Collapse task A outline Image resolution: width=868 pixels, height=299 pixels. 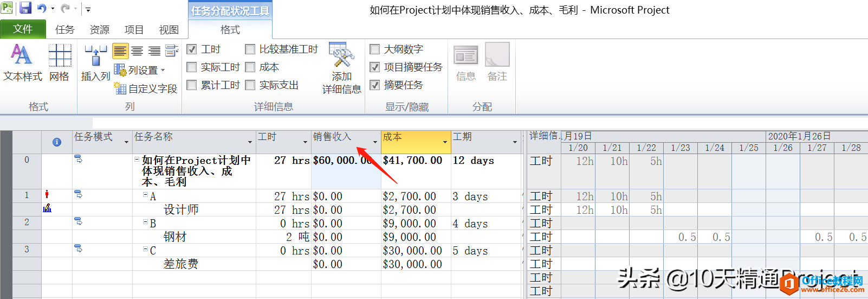(145, 194)
